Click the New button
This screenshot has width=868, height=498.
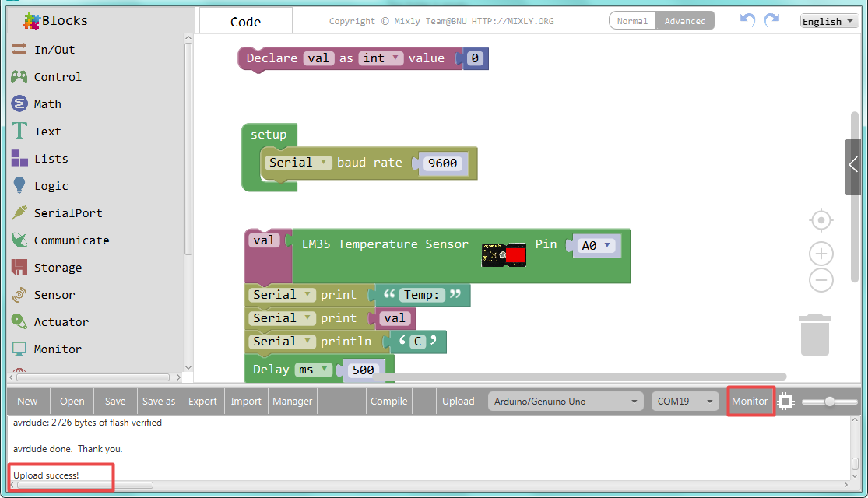[x=28, y=402]
